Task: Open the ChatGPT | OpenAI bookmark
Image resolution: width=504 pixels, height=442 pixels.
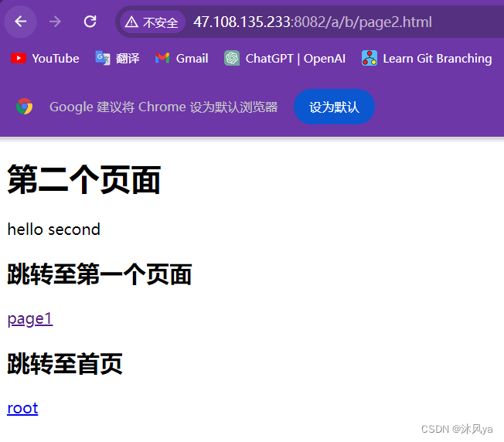Action: 284,59
